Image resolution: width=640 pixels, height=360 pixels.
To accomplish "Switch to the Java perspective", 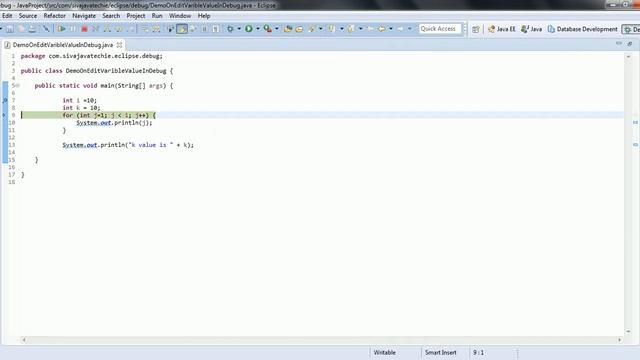I will (x=531, y=29).
